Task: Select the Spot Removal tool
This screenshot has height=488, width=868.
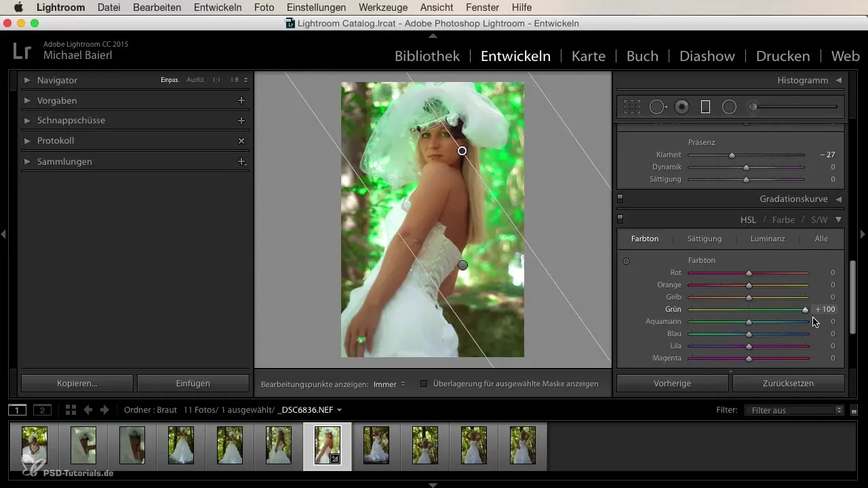Action: click(x=658, y=107)
